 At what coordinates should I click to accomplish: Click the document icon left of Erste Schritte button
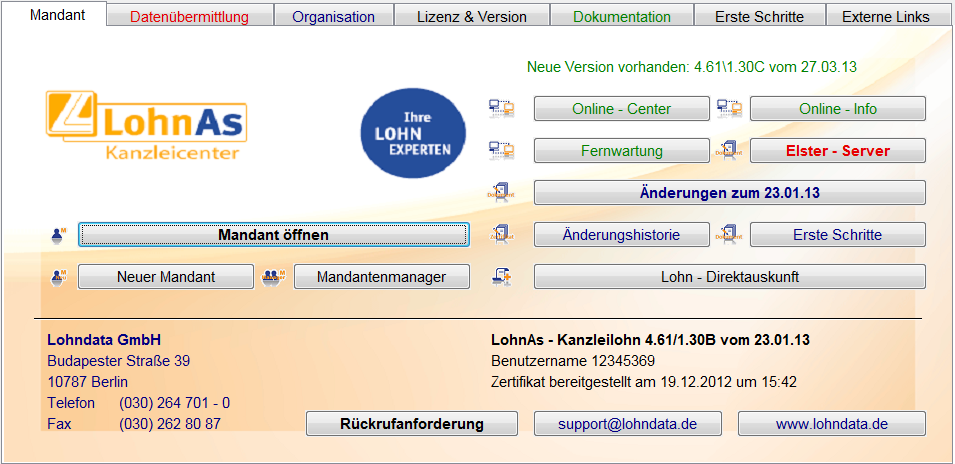730,234
